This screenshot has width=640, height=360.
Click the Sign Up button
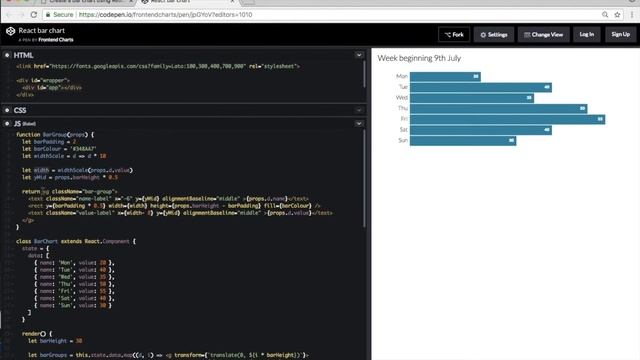click(620, 34)
